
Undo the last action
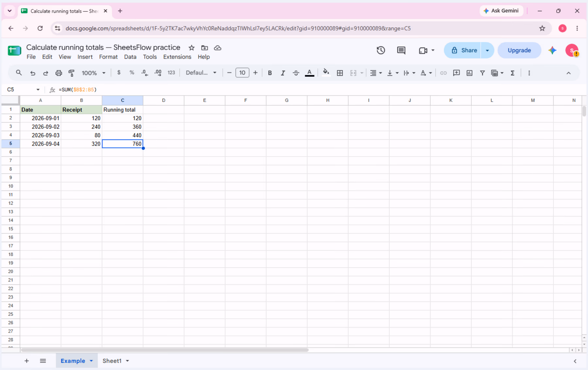tap(32, 73)
